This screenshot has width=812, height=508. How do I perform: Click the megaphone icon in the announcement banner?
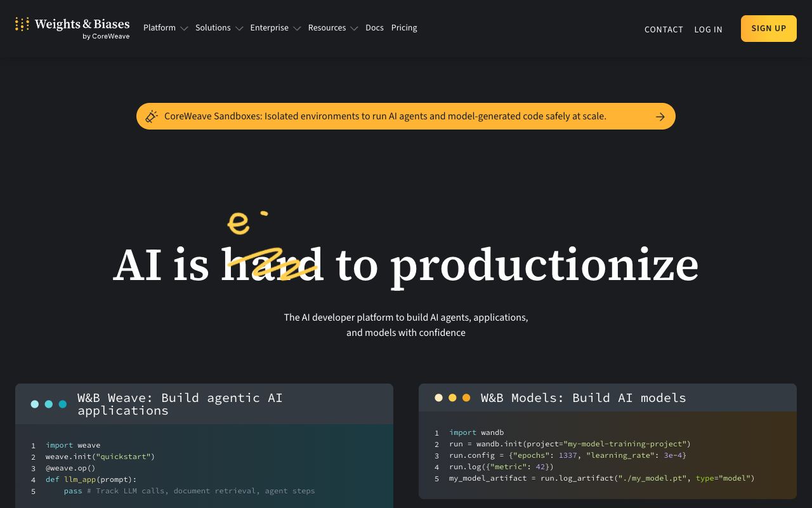[152, 116]
